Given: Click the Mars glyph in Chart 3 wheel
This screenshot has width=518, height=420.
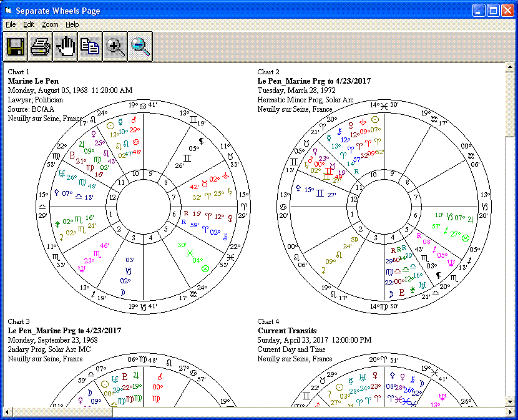Looking at the screenshot, I should click(x=160, y=377).
